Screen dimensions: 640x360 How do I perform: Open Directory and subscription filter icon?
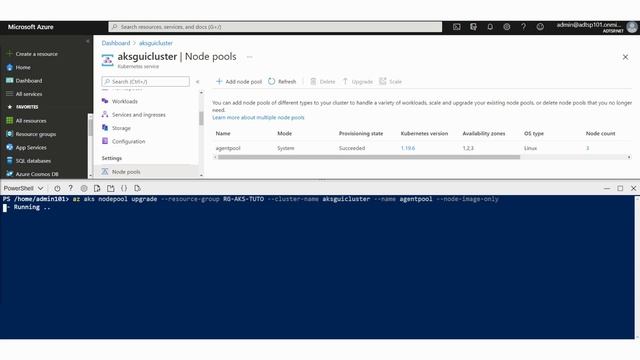coord(473,27)
